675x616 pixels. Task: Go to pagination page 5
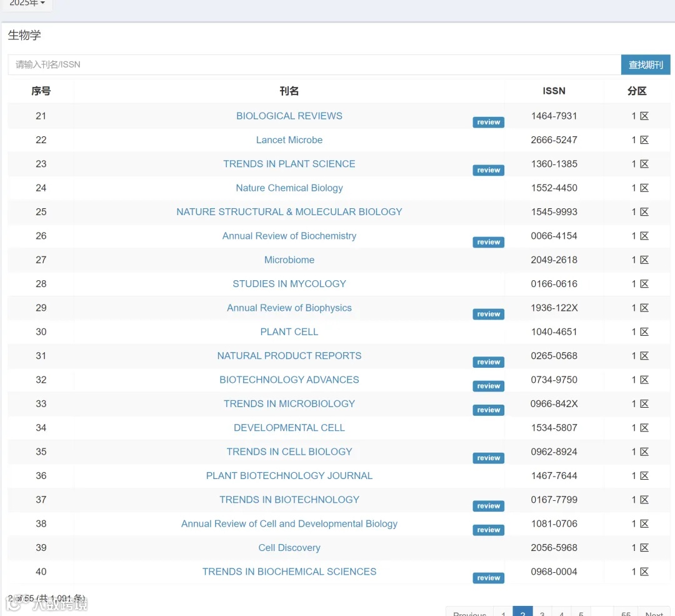tap(581, 612)
